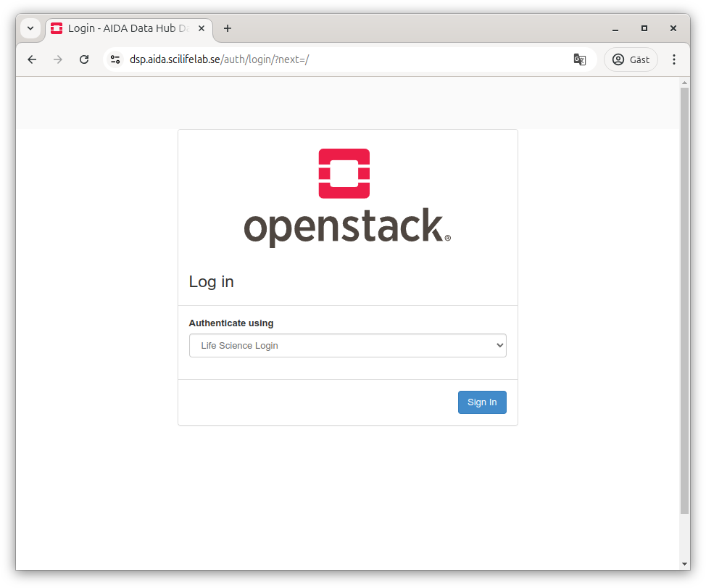Click the browser forward arrow
The image size is (706, 588).
pos(58,59)
